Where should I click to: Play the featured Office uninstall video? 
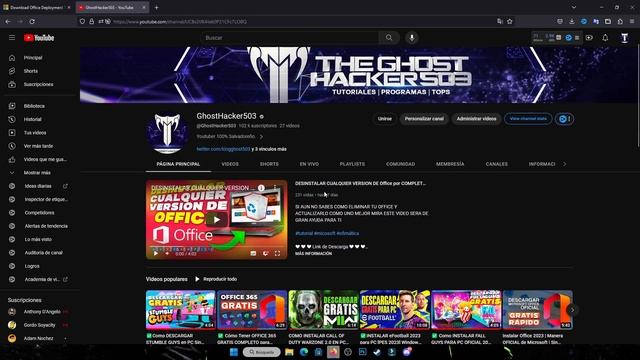(216, 220)
